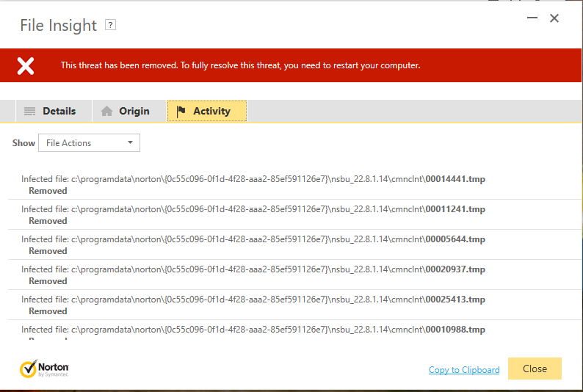Click the lines icon on the Details tab

tap(30, 111)
